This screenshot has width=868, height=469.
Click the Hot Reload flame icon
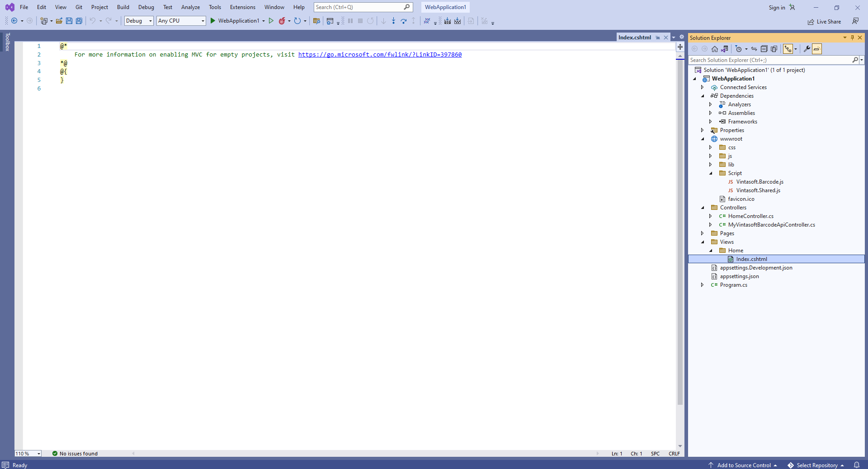[282, 21]
